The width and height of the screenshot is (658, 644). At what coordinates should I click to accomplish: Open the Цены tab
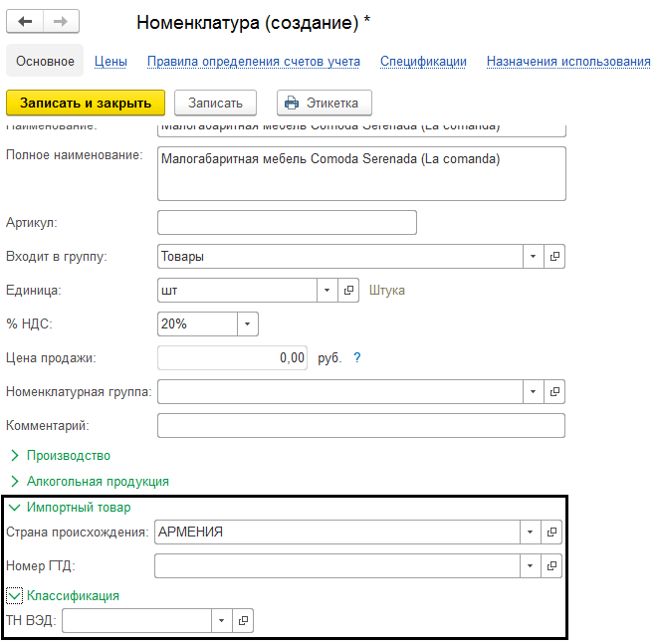point(110,62)
